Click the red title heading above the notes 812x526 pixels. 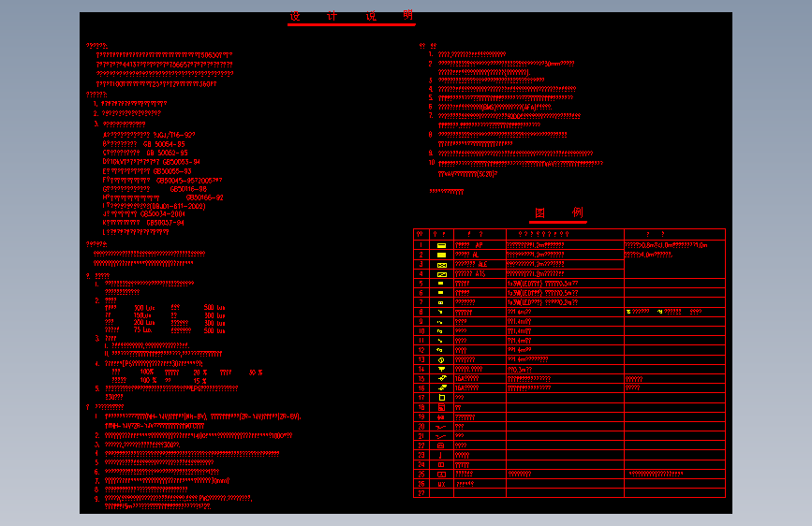click(x=351, y=16)
